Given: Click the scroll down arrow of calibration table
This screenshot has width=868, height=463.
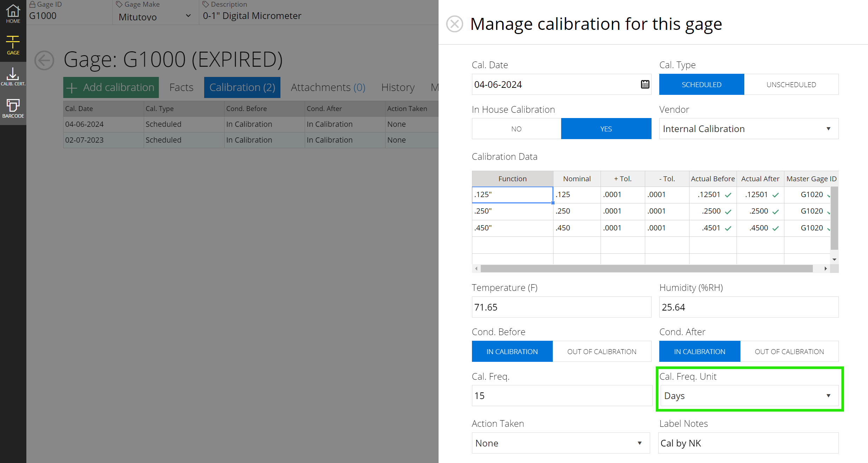Looking at the screenshot, I should tap(834, 260).
